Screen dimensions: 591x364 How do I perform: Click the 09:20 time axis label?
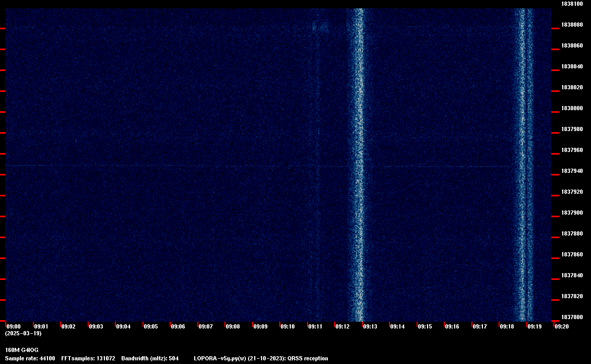(562, 326)
